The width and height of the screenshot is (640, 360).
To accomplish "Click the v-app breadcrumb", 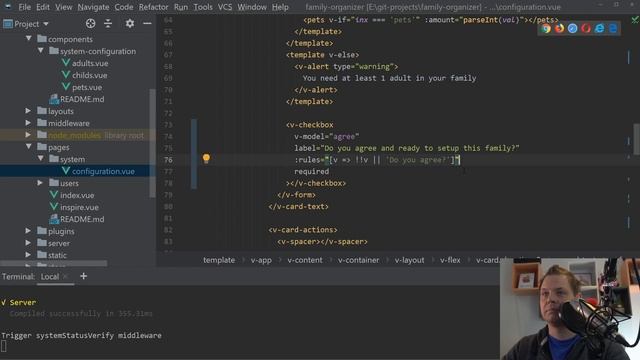I will [261, 260].
